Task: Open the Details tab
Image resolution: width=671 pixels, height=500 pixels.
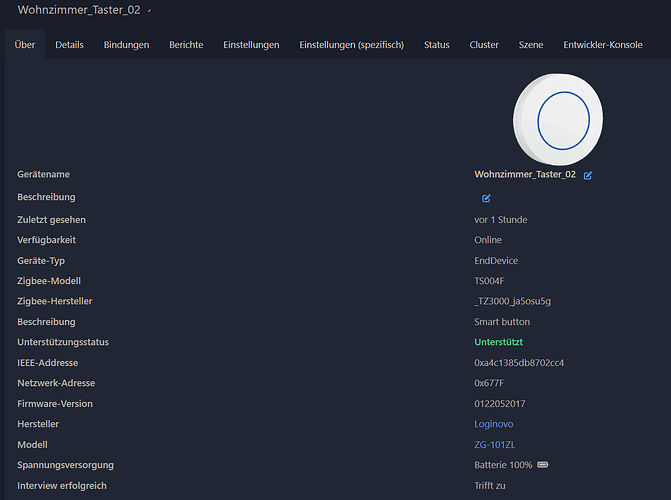Action: 69,45
